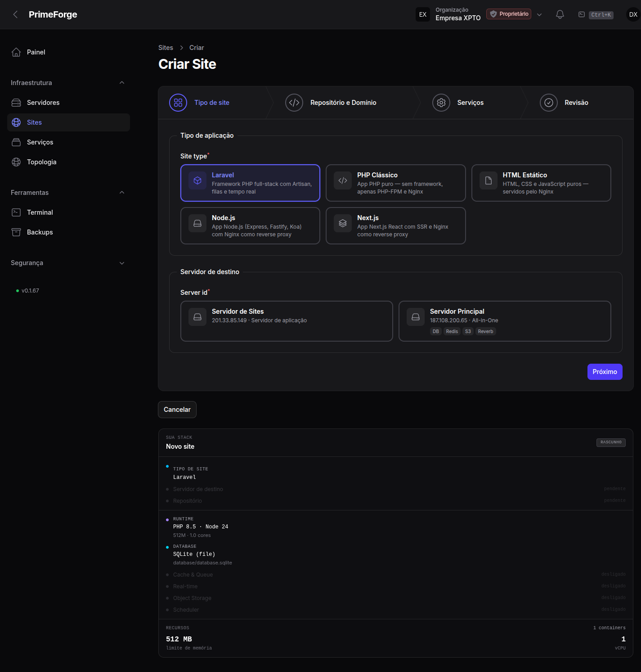Click the Redis tag on Servidor Principal
The image size is (641, 672).
pyautogui.click(x=452, y=332)
